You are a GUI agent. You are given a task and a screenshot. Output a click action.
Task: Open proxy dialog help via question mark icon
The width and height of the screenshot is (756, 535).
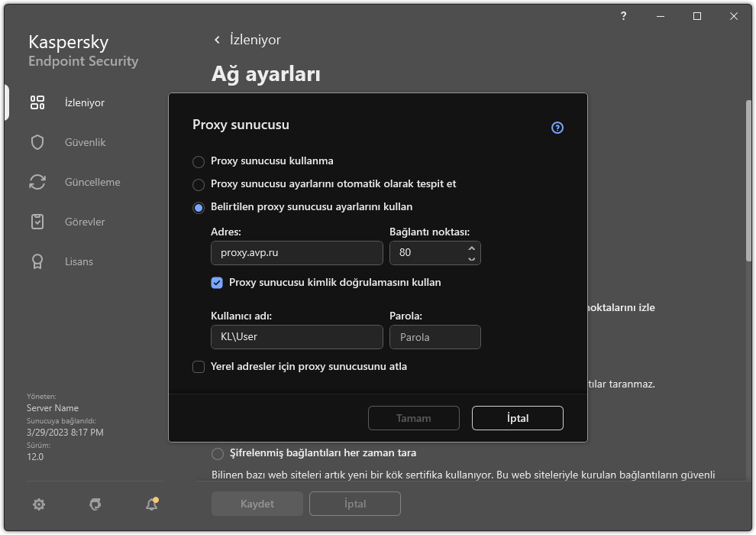[557, 128]
